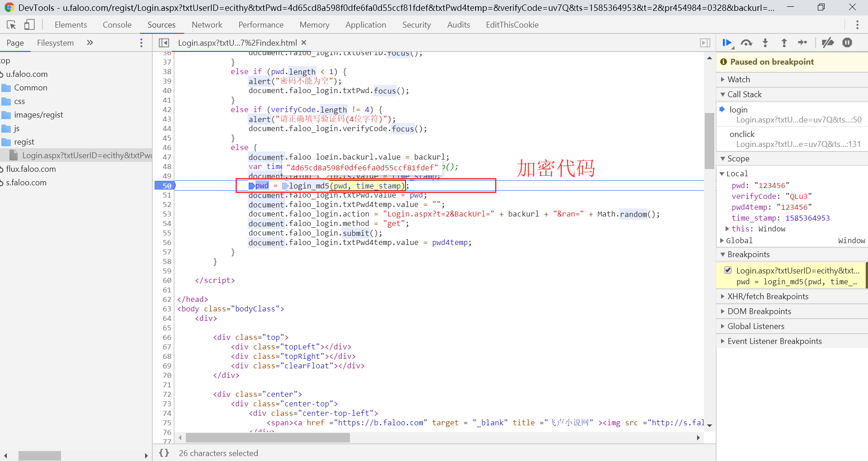Switch to the Elements tab
Image resolution: width=868 pixels, height=461 pixels.
[x=71, y=25]
